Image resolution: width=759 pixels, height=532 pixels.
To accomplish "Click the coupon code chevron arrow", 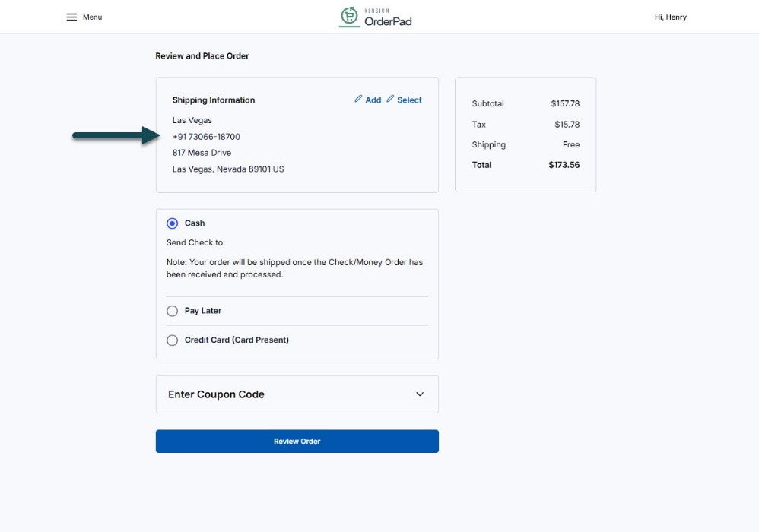I will click(420, 394).
